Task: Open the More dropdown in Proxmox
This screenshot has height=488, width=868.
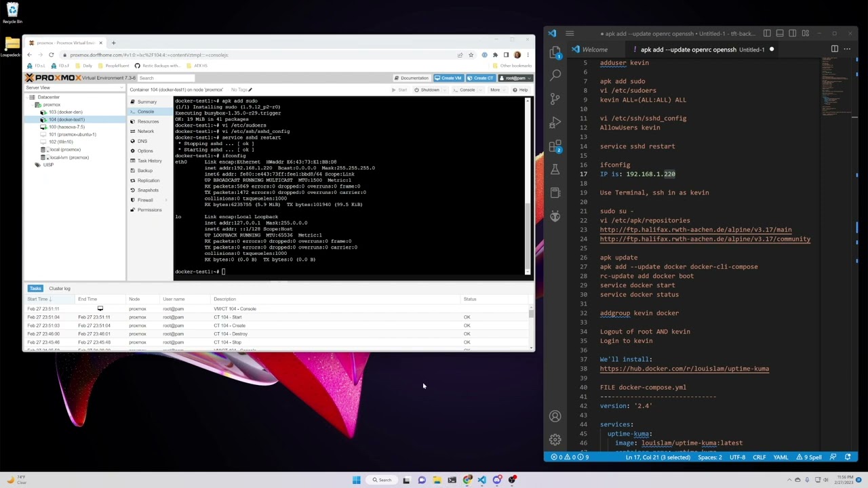Action: coord(497,90)
